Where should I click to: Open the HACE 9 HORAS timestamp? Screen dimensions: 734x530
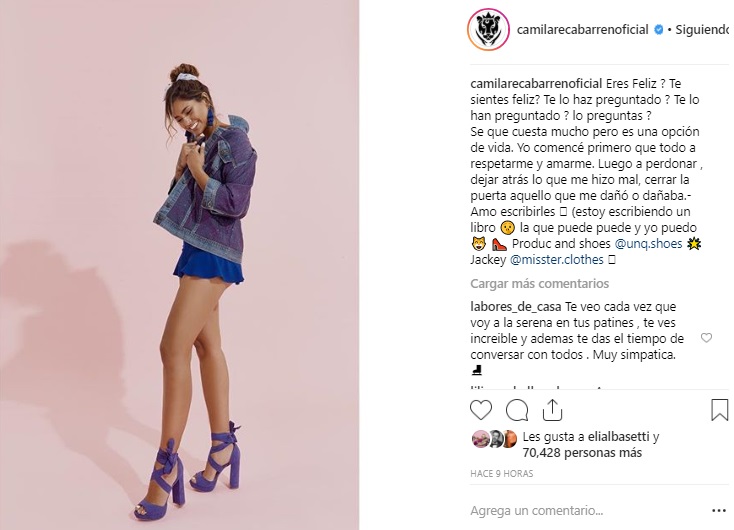501,473
